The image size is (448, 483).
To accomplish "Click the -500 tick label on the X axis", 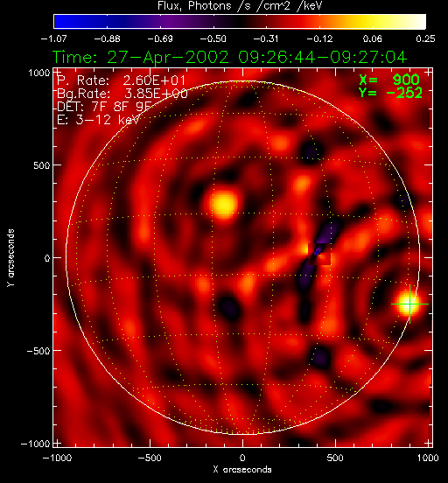I will tap(150, 458).
